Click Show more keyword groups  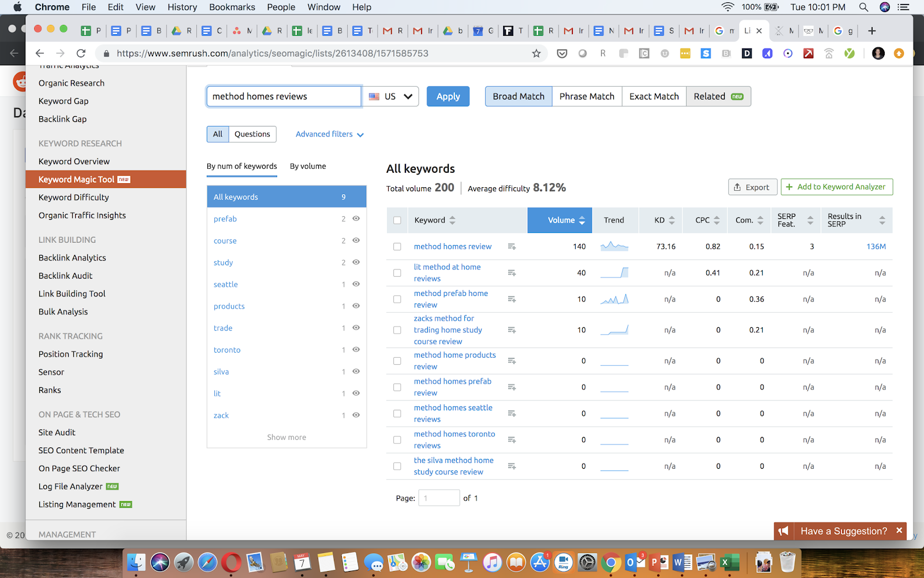pyautogui.click(x=286, y=438)
